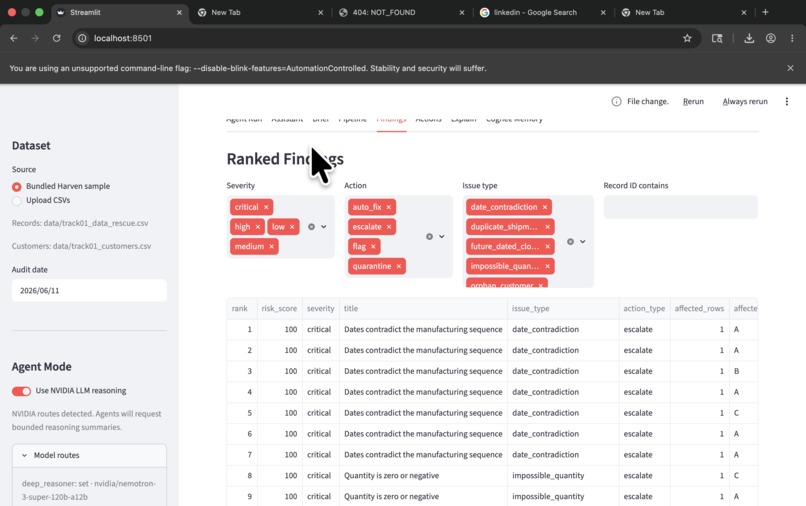Sort by the issue_type column header
Viewport: 806px width, 506px height.
tap(563, 309)
